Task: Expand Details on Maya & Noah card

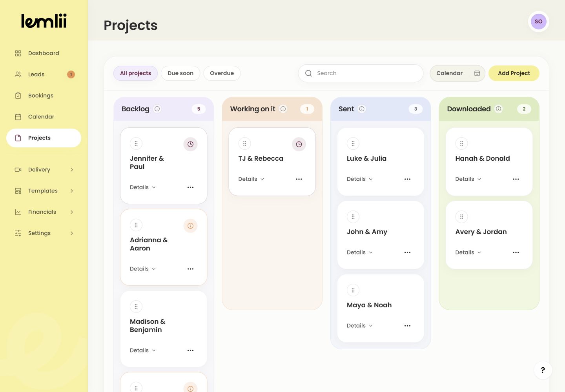Action: tap(360, 326)
